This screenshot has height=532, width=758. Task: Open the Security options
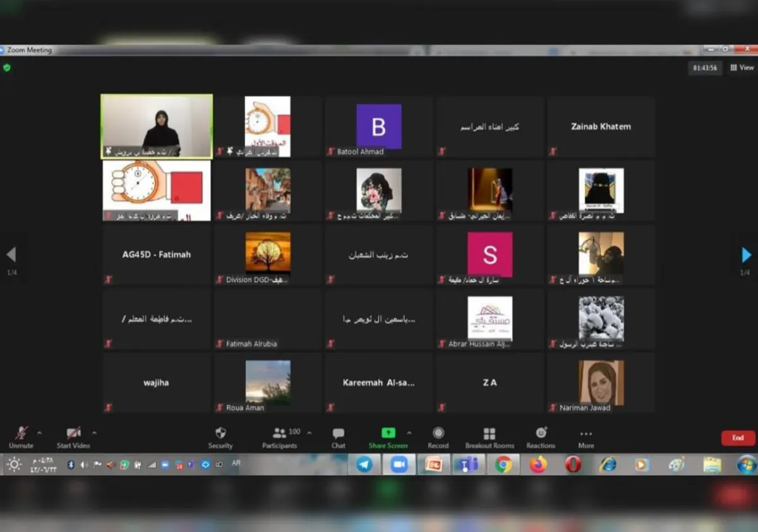pos(220,438)
